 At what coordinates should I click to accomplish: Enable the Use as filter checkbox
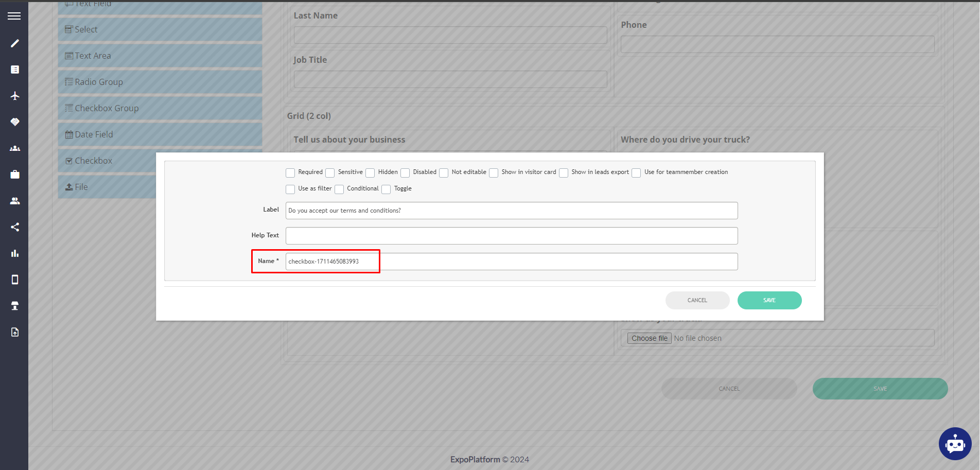(290, 189)
